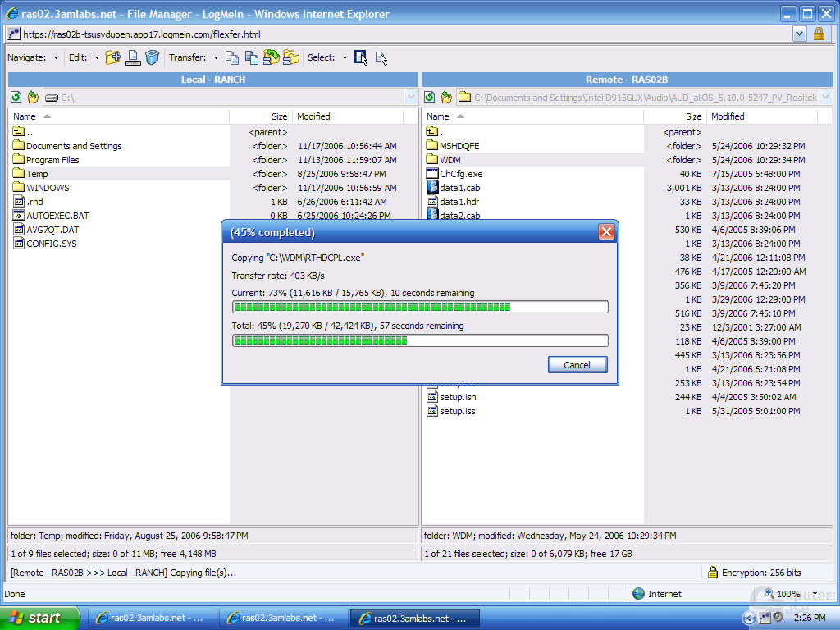Screen dimensions: 840x630
Task: Switch to the first ras02.3amlabs.net taskbar window
Action: (152, 619)
